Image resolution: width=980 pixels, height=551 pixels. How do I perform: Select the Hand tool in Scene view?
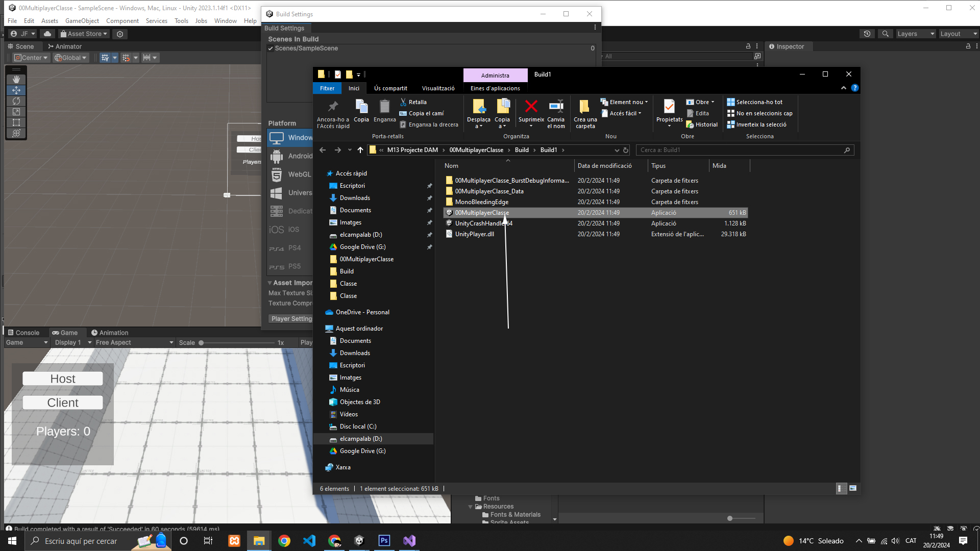tap(16, 79)
